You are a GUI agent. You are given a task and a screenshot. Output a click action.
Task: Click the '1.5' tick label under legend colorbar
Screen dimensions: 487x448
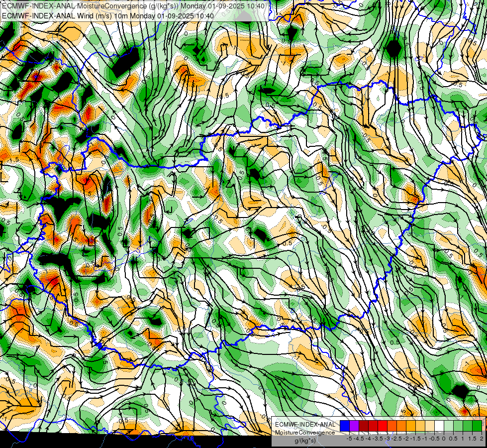[472, 439]
